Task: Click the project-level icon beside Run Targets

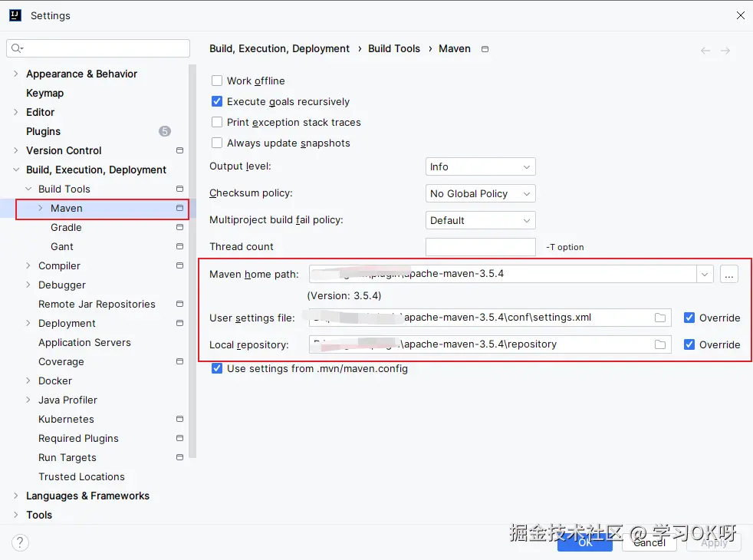Action: coord(179,457)
